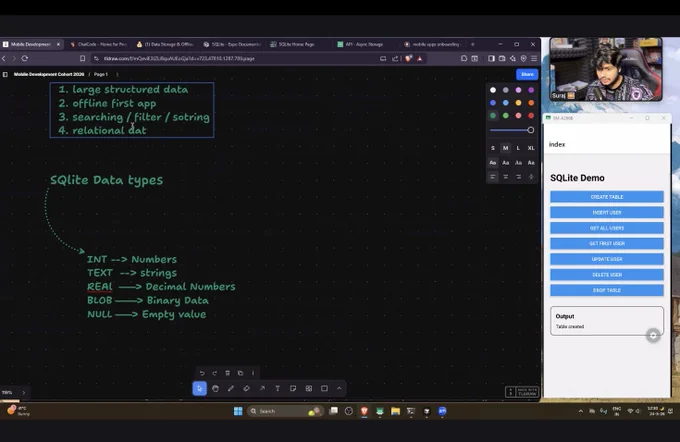Select the Draw pencil tool
The image size is (680, 442).
pos(231,389)
